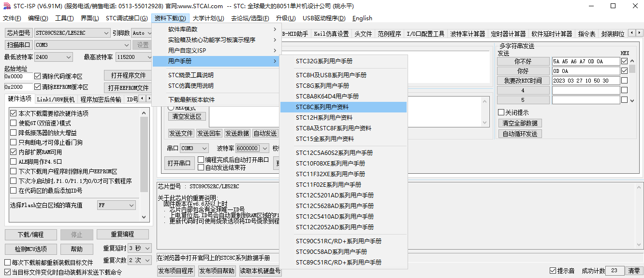Select STC89C51RC/RD+系列用户手册 entry
Screen dimensions: 644x278
[x=343, y=263]
